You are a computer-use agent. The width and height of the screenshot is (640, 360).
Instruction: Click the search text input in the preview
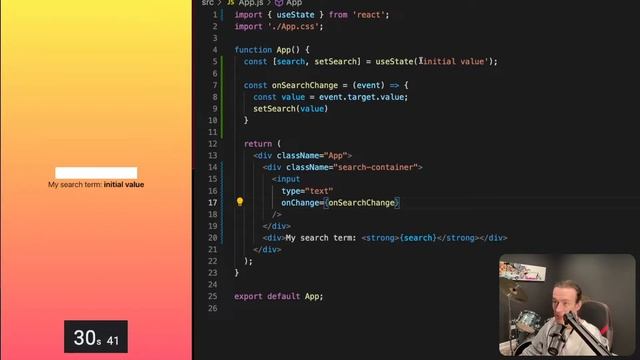pos(96,173)
